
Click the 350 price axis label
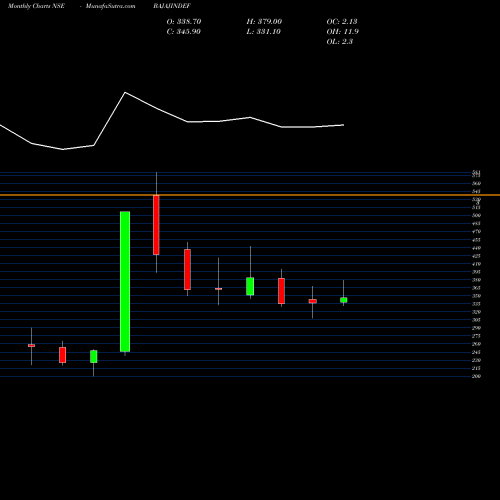(476, 296)
